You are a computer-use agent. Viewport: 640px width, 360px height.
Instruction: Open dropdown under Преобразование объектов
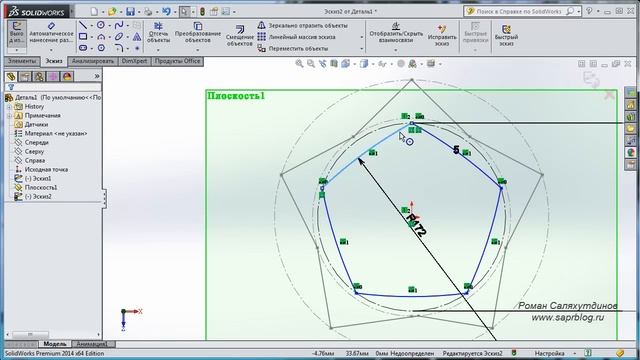point(198,50)
